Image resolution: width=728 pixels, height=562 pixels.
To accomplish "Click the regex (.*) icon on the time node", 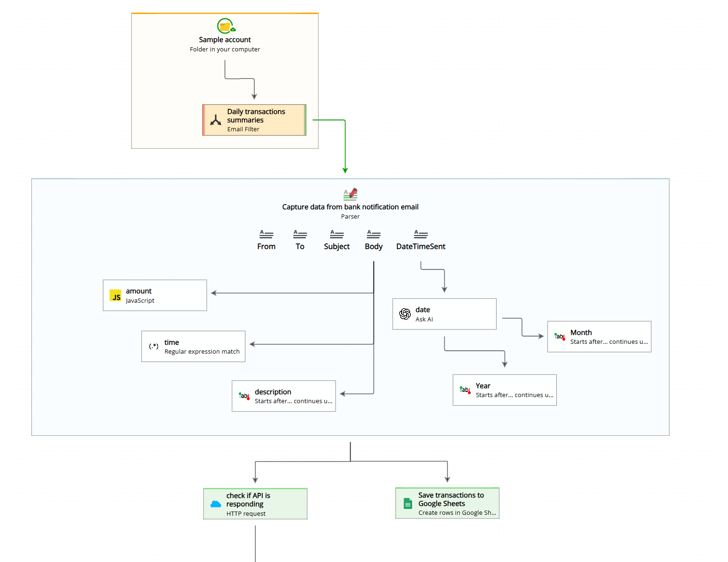I will (x=154, y=346).
